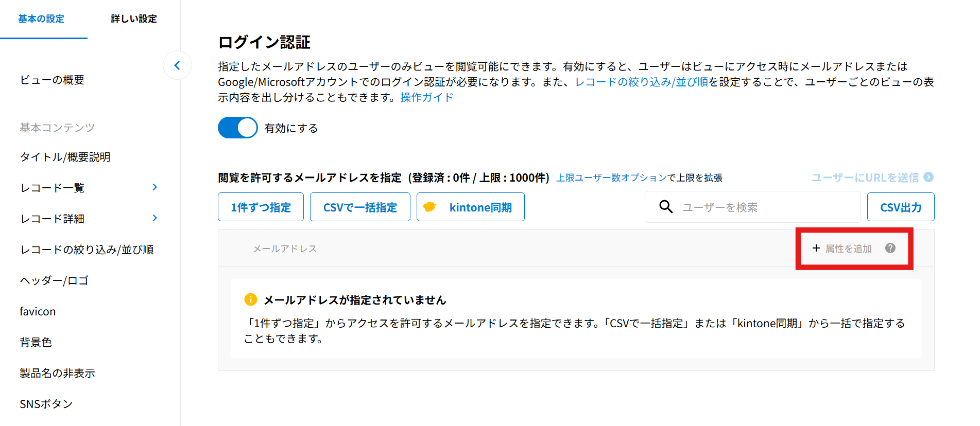Open the 上限ユーザー数オプション link

coord(611,177)
